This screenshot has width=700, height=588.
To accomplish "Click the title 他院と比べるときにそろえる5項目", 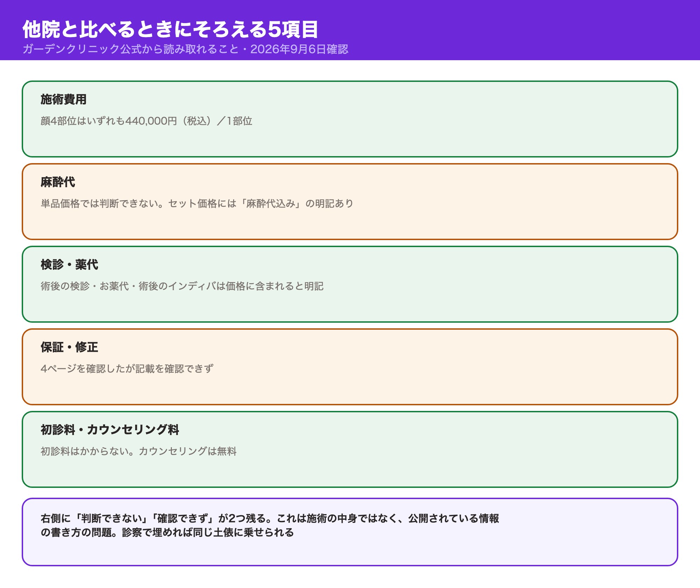I will (170, 29).
